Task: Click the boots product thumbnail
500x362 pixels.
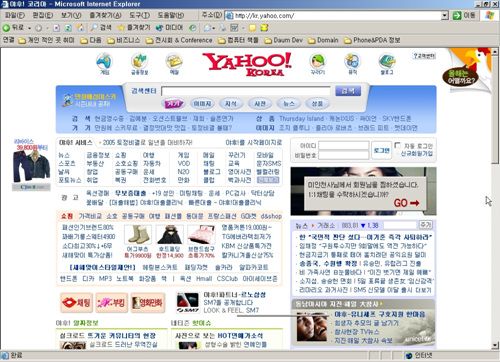Action: tap(137, 234)
